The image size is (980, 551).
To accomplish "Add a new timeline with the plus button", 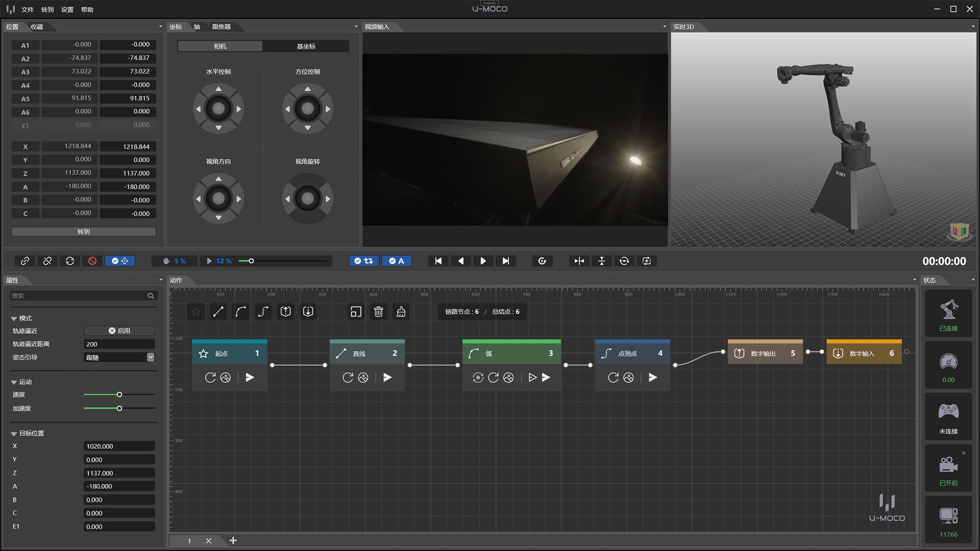I will click(233, 541).
